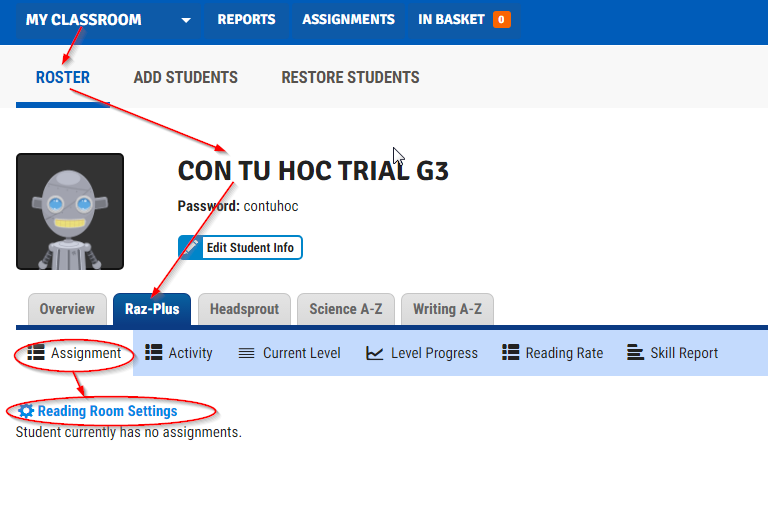Click the password value contuhoc
768x519 pixels.
click(271, 206)
